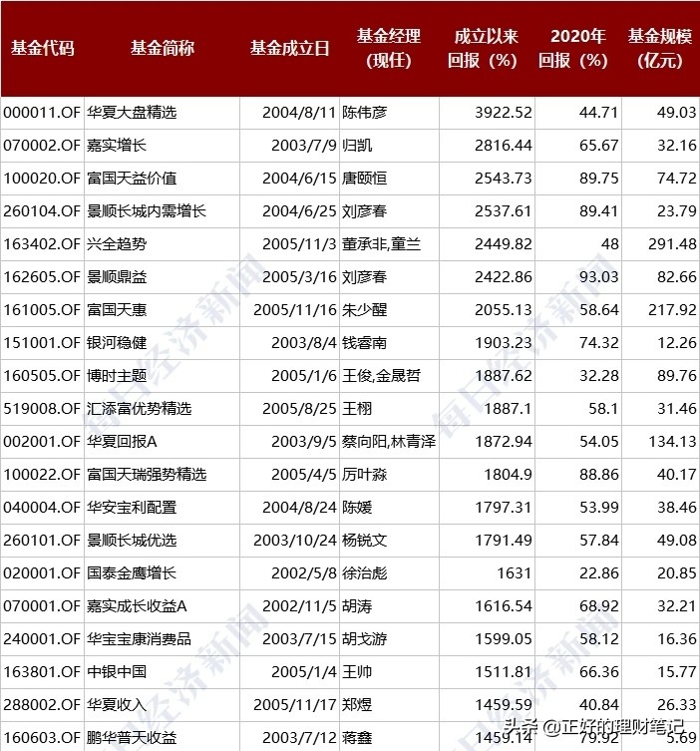Click 2020 return value 93.03
This screenshot has height=751, width=700.
(599, 277)
